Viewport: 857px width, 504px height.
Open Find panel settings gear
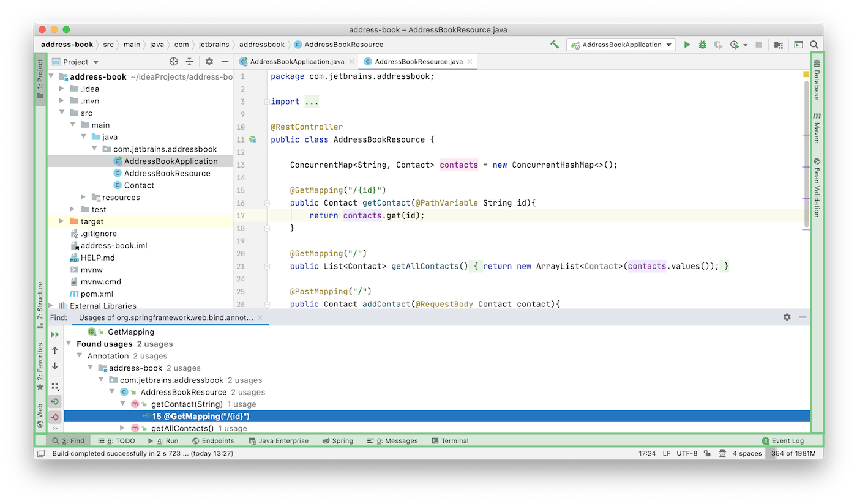click(787, 317)
